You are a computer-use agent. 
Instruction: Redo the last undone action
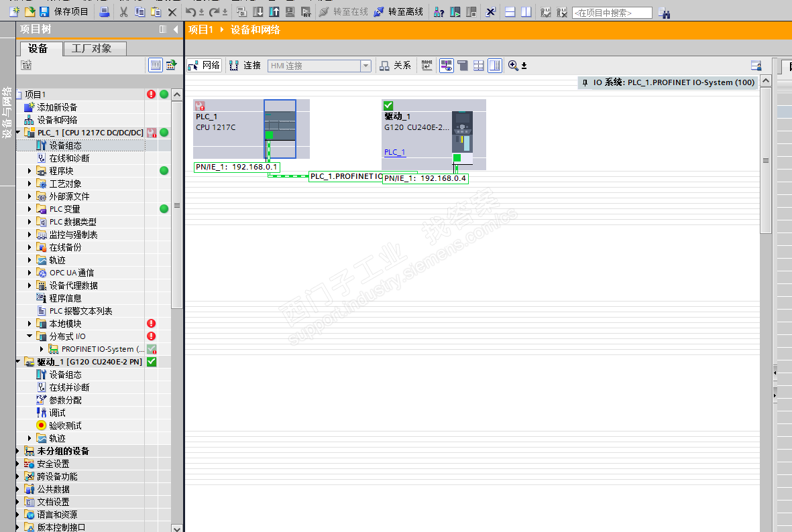[214, 11]
